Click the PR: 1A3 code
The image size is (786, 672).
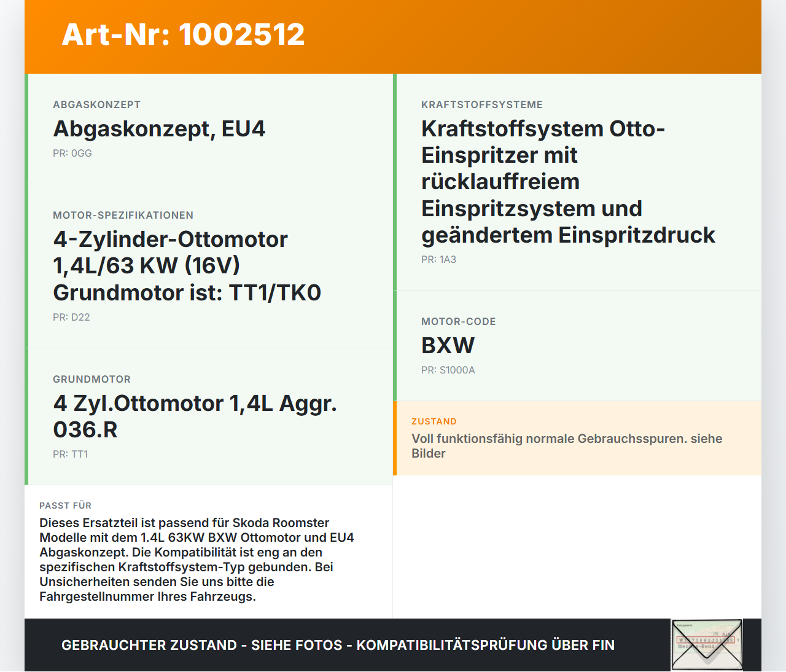438,259
